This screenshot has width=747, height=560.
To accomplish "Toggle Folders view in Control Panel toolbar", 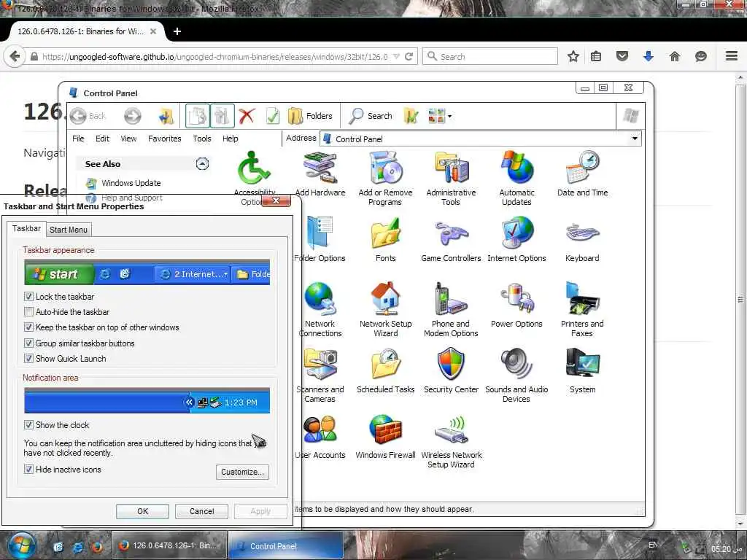I will [309, 116].
